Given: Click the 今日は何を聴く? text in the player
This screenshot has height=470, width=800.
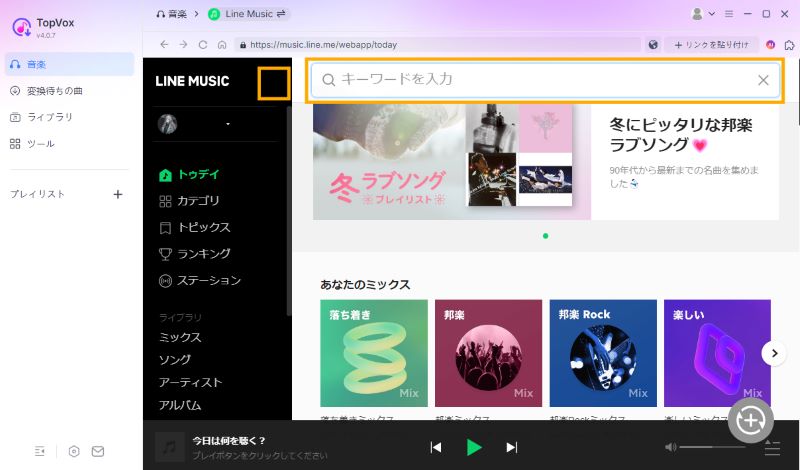Looking at the screenshot, I should [x=229, y=441].
